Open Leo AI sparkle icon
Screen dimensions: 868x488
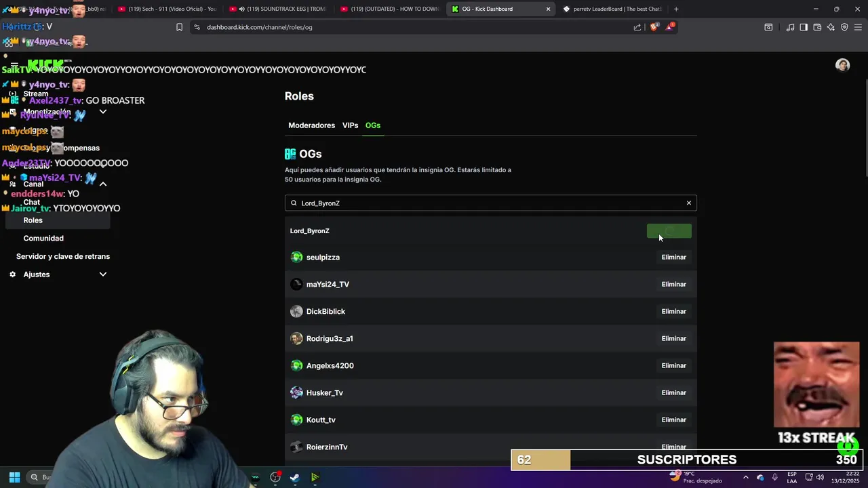tap(831, 27)
